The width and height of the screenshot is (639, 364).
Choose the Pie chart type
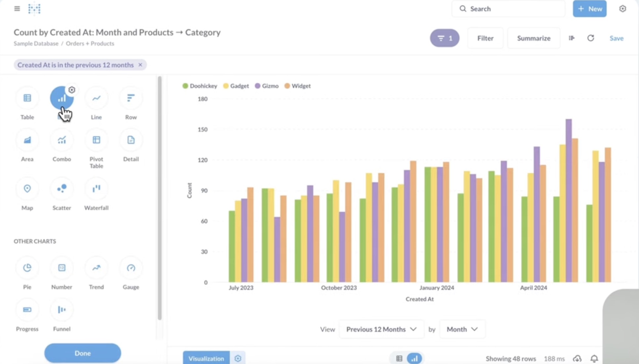27,268
